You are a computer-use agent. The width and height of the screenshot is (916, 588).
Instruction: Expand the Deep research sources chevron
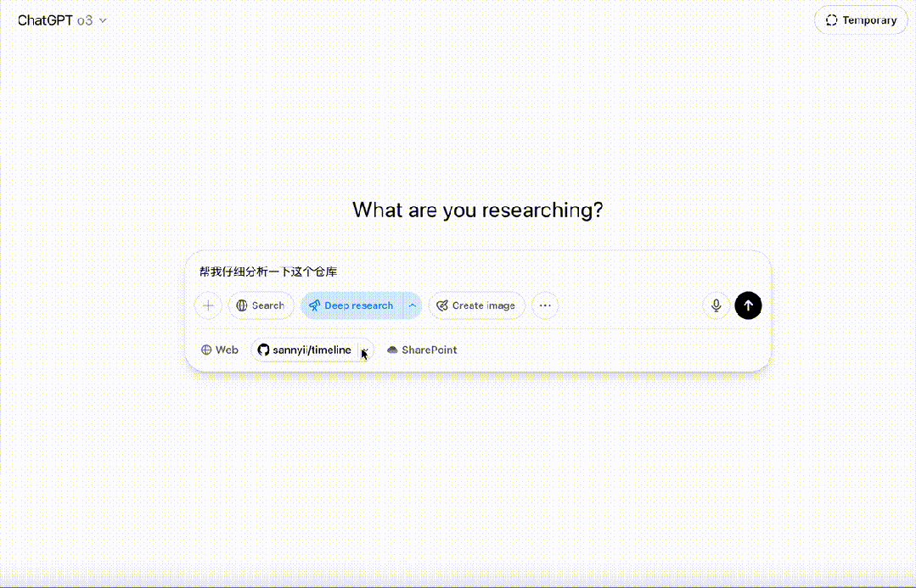(x=413, y=305)
